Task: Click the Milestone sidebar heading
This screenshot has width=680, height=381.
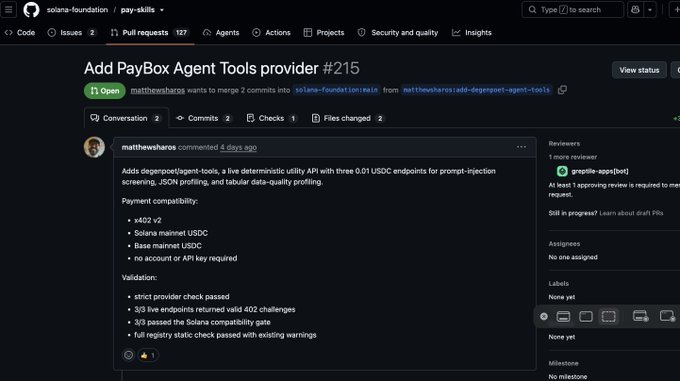Action: point(563,363)
